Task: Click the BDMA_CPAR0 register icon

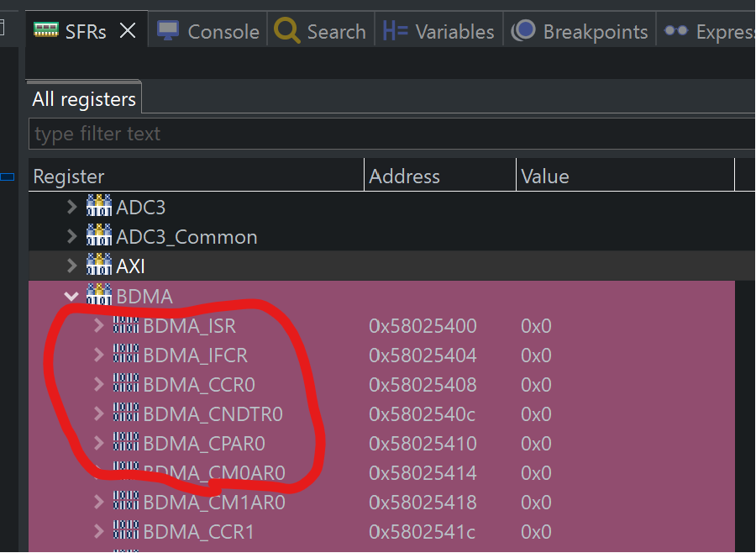Action: click(x=124, y=443)
